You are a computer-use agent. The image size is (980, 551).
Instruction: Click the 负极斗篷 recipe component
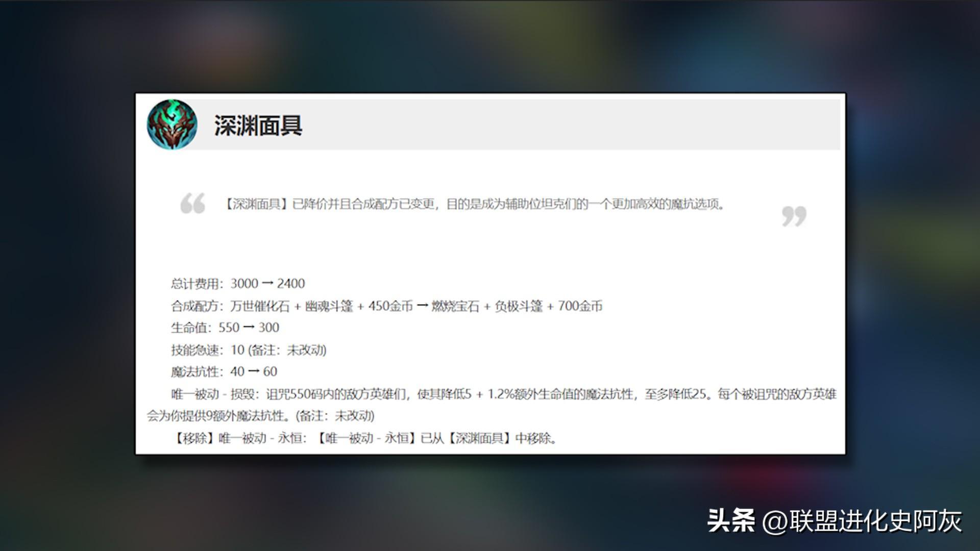click(519, 306)
